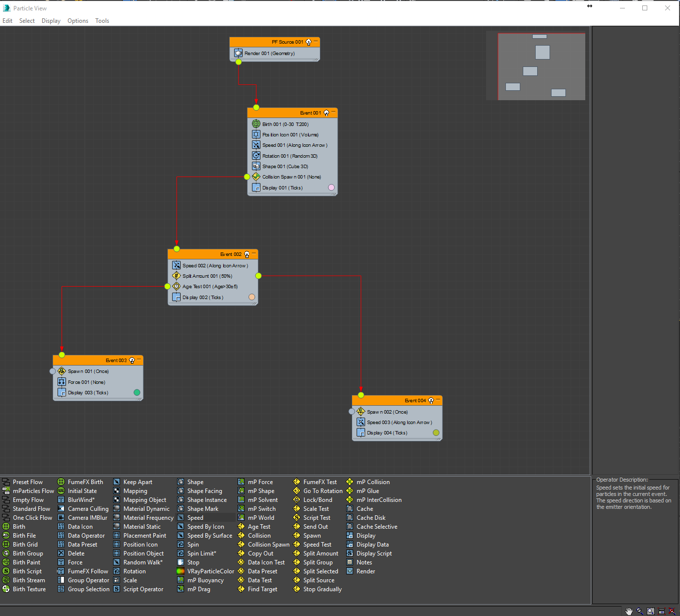Click the Rotation 001 operator icon
Image resolution: width=680 pixels, height=616 pixels.
click(256, 156)
